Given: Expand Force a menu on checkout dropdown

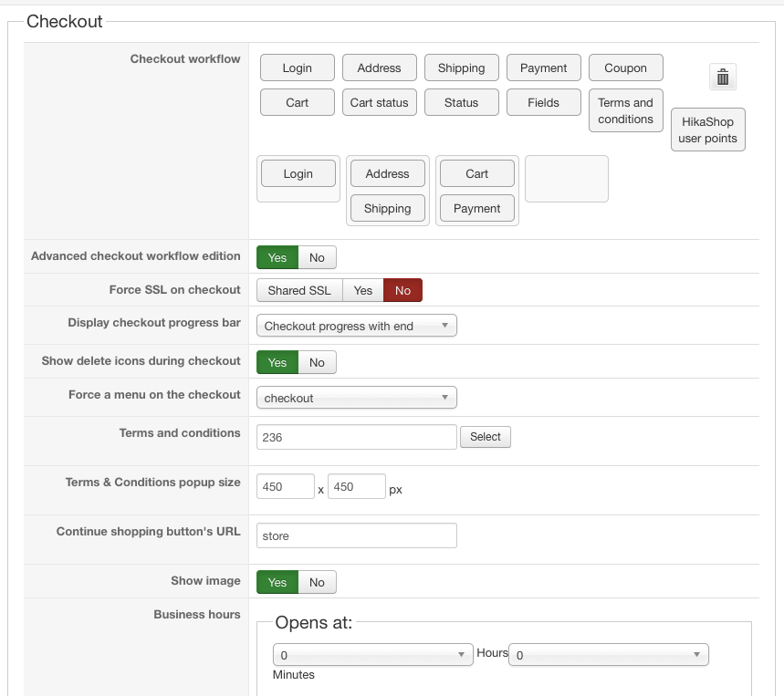Looking at the screenshot, I should [356, 398].
